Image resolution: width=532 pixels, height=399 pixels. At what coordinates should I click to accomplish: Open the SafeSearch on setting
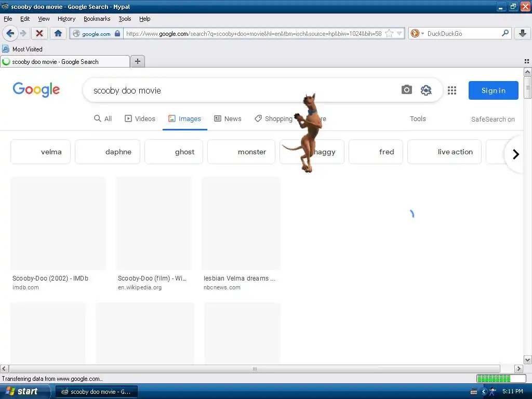point(493,119)
